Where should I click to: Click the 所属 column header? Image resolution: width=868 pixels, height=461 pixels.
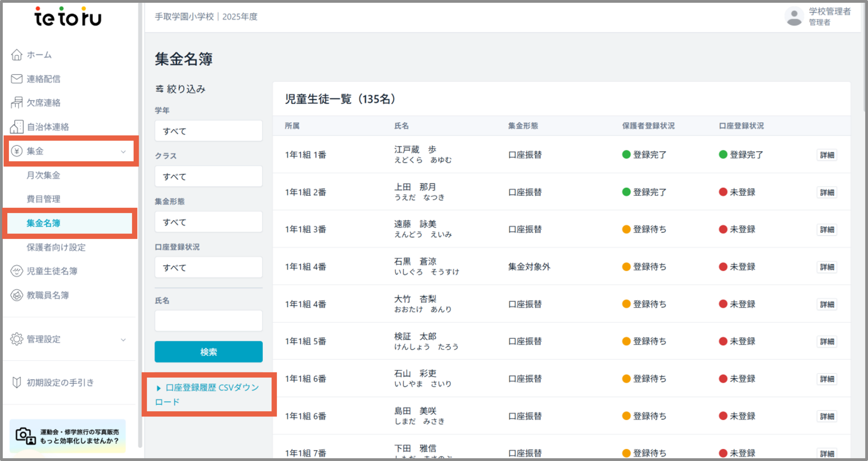[x=292, y=126]
